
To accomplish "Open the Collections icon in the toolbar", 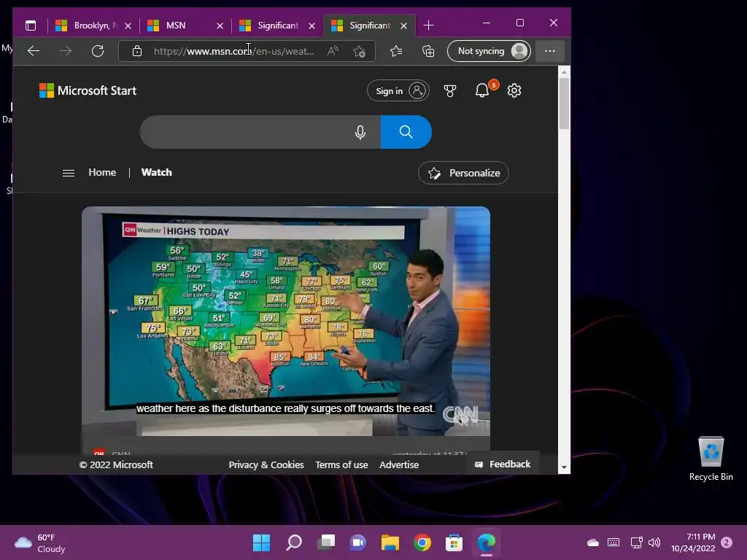I will (x=427, y=51).
